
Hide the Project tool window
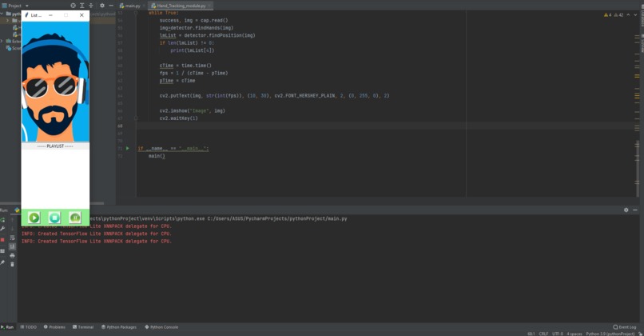pyautogui.click(x=111, y=6)
